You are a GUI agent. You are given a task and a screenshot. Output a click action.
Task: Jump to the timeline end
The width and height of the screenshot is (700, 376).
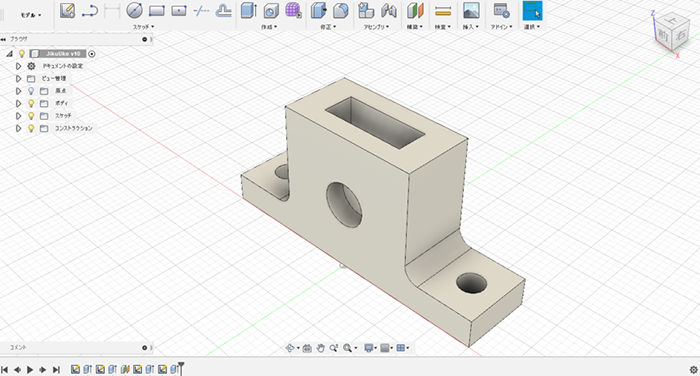pyautogui.click(x=56, y=369)
